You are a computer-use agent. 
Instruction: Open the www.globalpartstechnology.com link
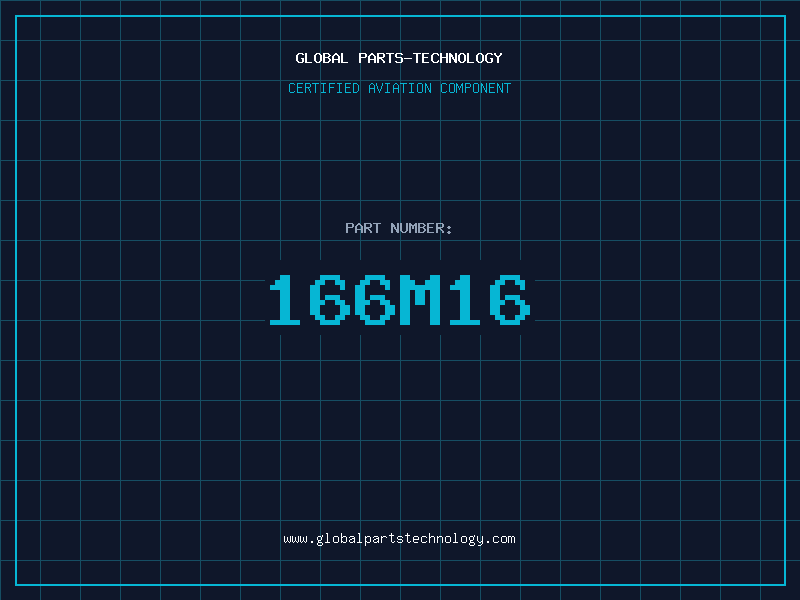coord(399,539)
